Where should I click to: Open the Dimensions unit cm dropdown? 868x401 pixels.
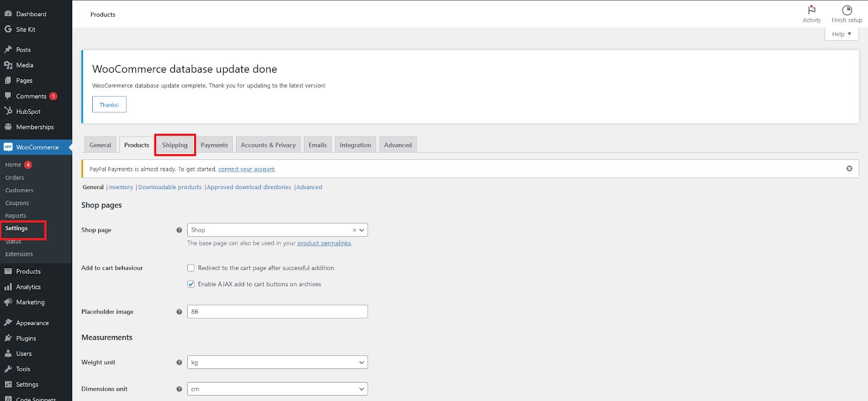[277, 389]
